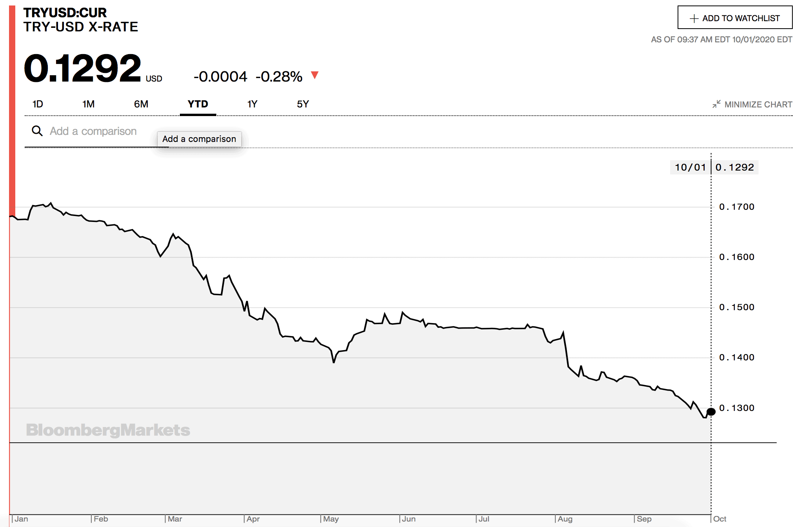Click the Jan x-axis label
The width and height of the screenshot is (812, 527).
tap(21, 519)
